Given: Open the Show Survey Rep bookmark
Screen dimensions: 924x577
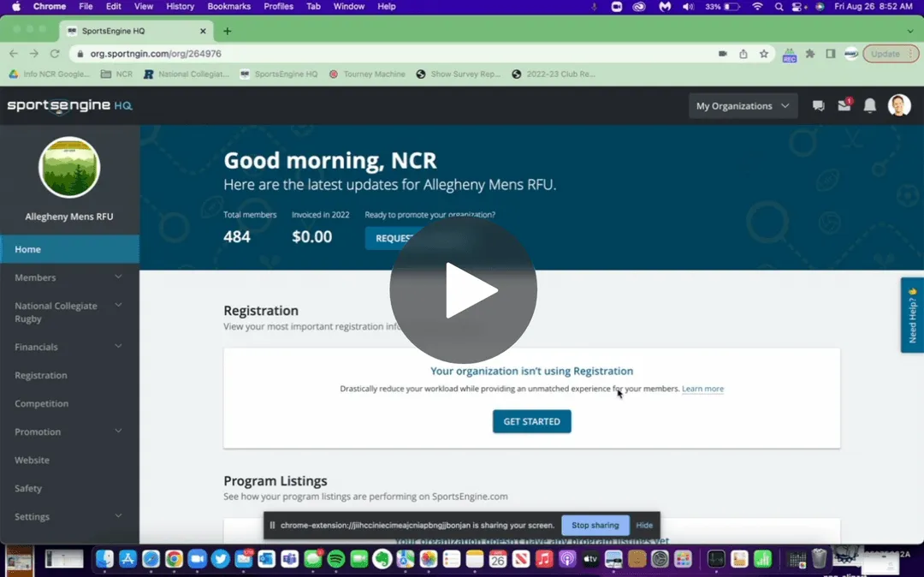Looking at the screenshot, I should click(458, 74).
